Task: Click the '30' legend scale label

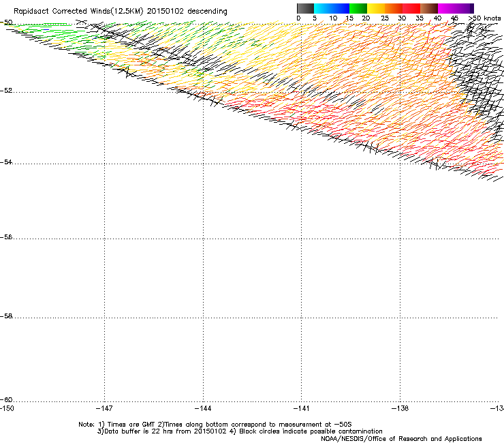Action: click(x=402, y=18)
